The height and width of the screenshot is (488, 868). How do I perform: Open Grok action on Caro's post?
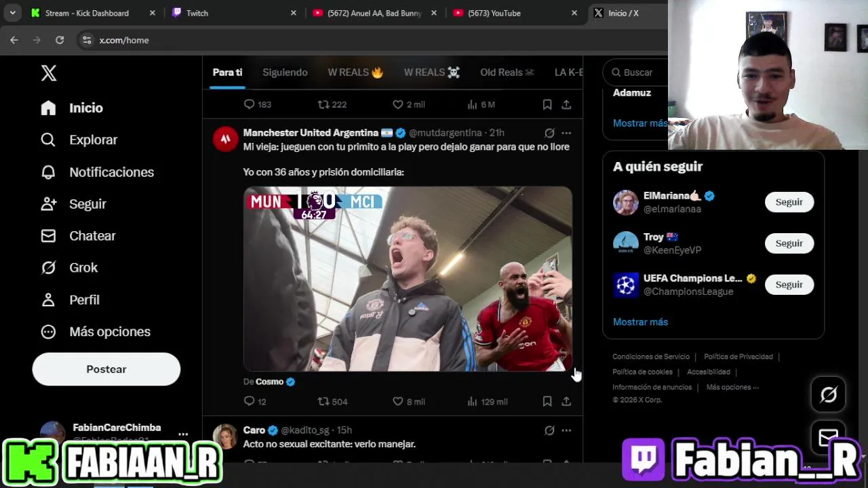click(549, 430)
